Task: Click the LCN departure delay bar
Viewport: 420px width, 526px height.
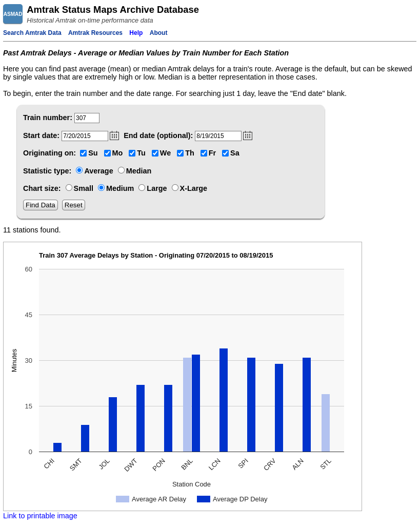Action: pos(224,400)
